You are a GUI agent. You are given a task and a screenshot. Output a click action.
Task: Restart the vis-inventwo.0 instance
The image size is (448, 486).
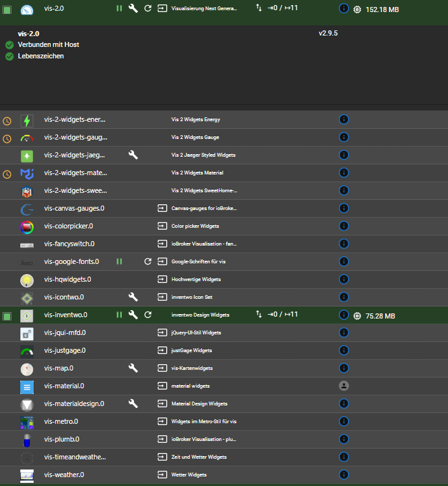click(148, 315)
